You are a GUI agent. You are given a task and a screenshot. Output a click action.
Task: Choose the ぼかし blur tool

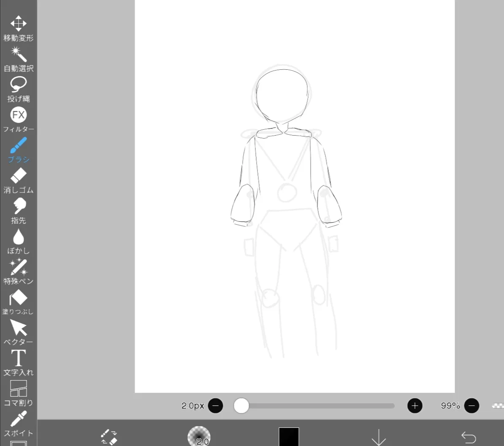coord(18,241)
